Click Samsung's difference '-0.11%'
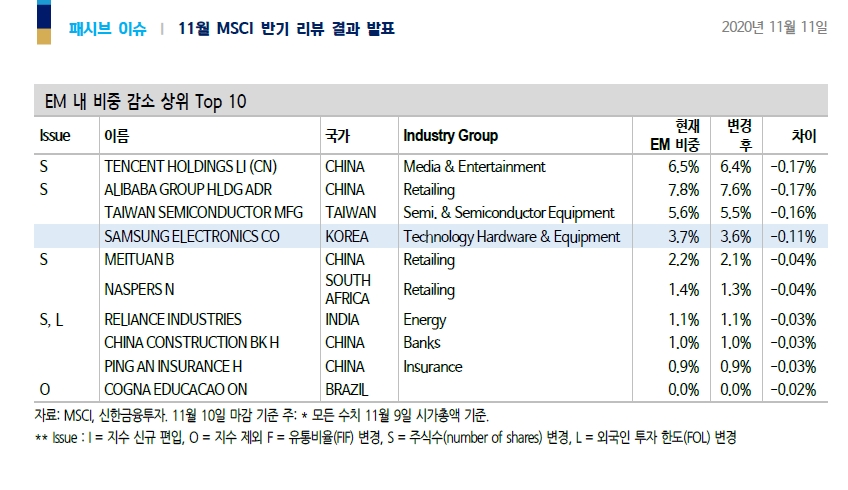The height and width of the screenshot is (490, 848). (793, 236)
